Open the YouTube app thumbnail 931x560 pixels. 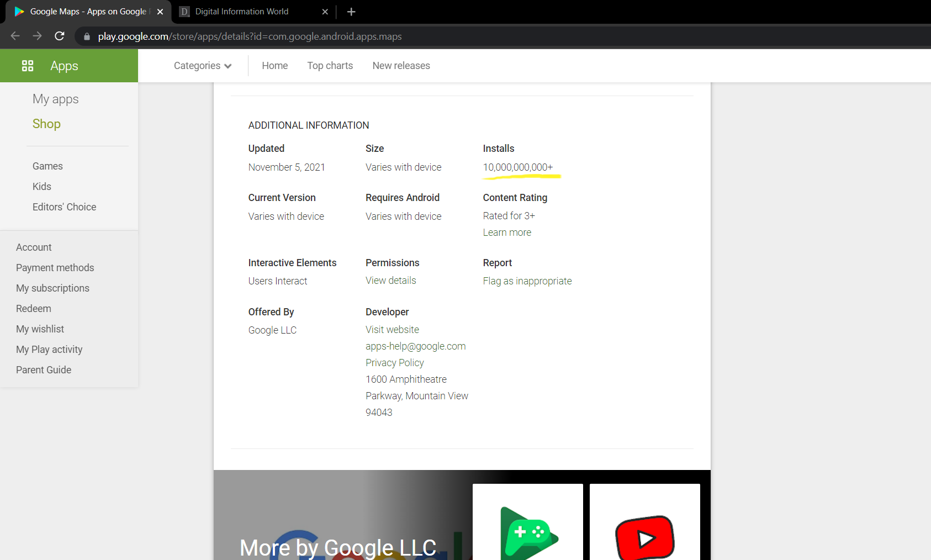(645, 522)
